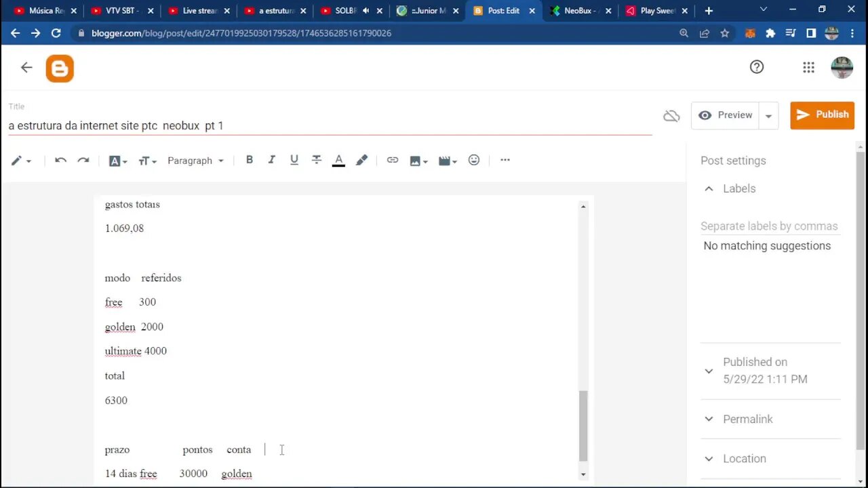Screen dimensions: 868x488
Task: Open the font family dropdown
Action: tap(118, 161)
